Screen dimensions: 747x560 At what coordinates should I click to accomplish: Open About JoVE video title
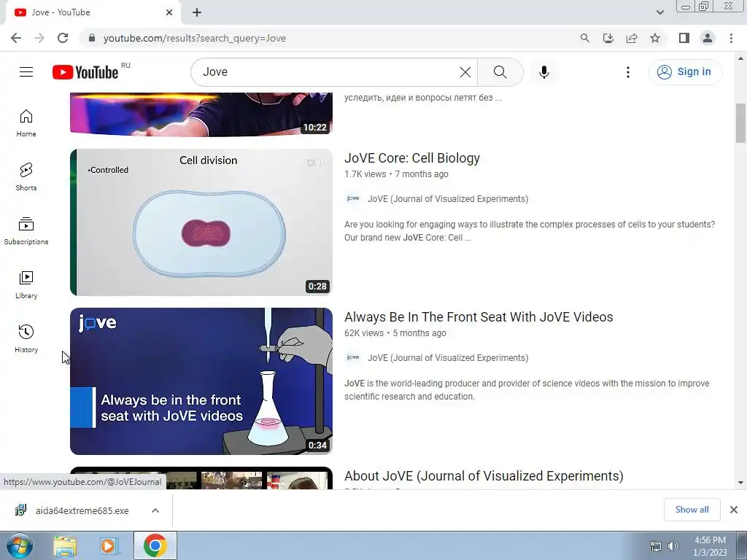(484, 476)
